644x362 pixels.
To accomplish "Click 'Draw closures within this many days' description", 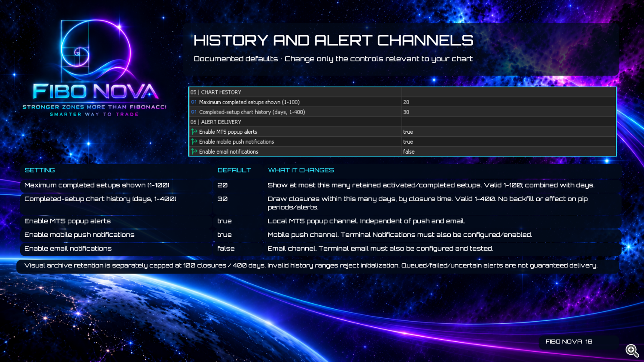I will pyautogui.click(x=428, y=203).
